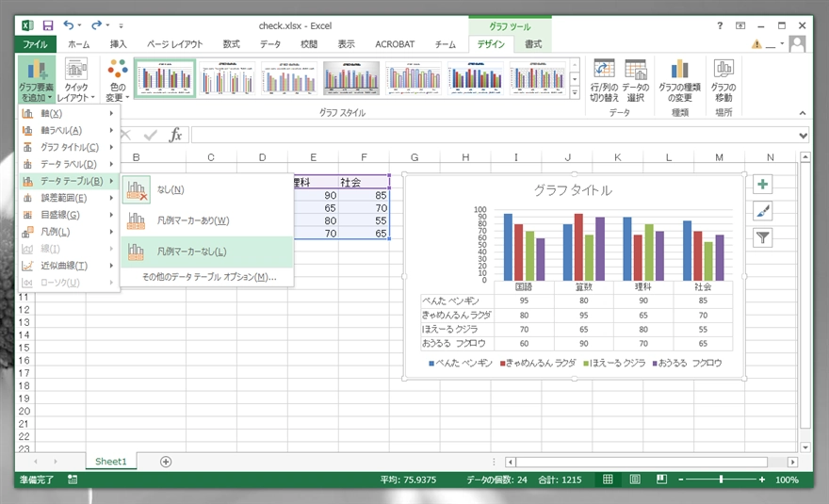Click the chart styles brush button
Screen dimensions: 829x504
[x=762, y=211]
